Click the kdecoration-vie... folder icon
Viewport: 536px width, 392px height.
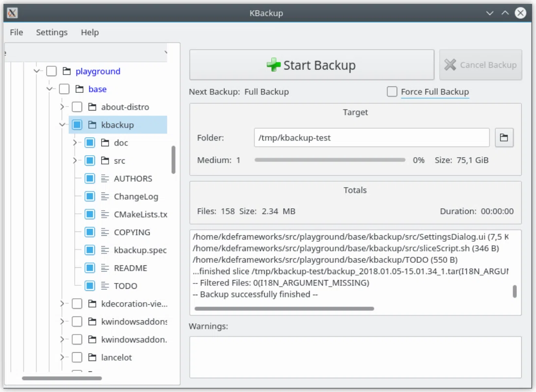pyautogui.click(x=92, y=304)
